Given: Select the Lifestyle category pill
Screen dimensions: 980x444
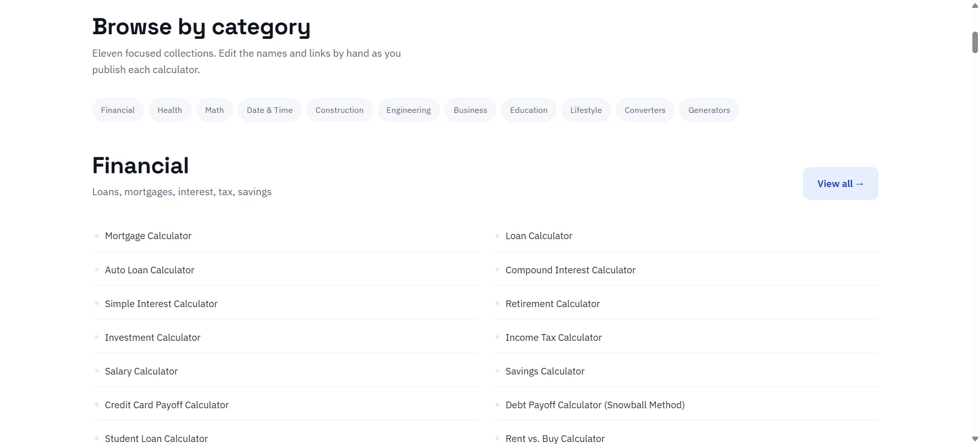Looking at the screenshot, I should [x=586, y=110].
